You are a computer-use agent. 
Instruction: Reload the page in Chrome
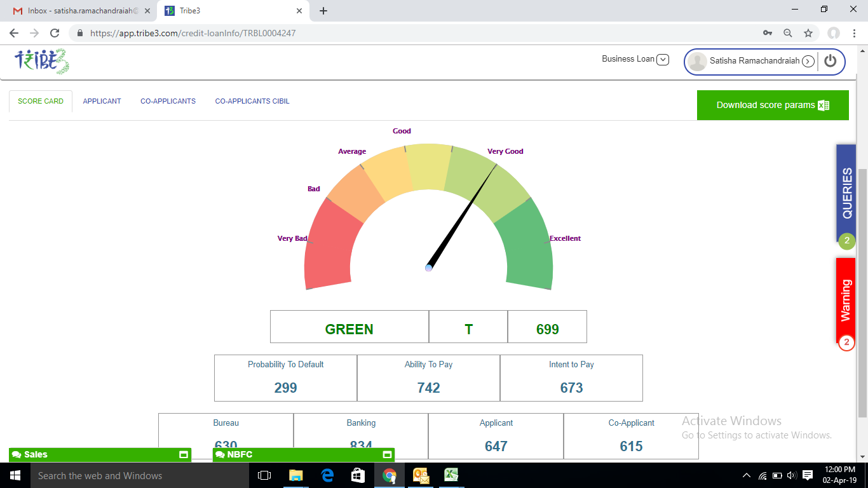click(x=55, y=33)
